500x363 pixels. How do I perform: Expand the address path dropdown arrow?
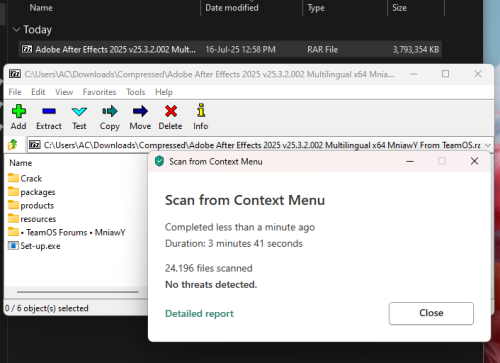click(x=488, y=145)
